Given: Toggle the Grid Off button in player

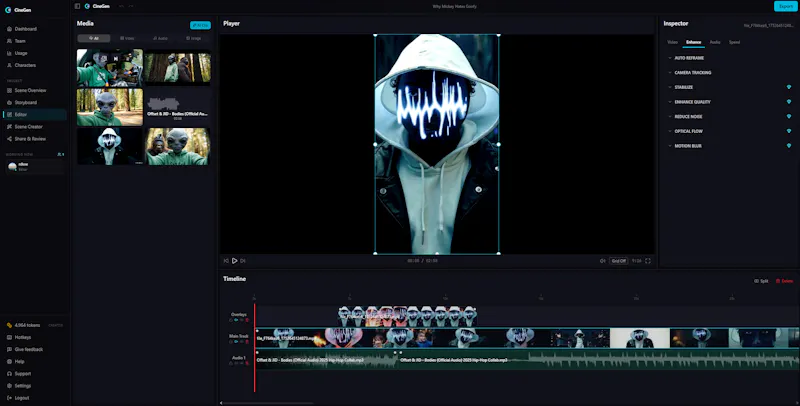Looking at the screenshot, I should pos(618,261).
